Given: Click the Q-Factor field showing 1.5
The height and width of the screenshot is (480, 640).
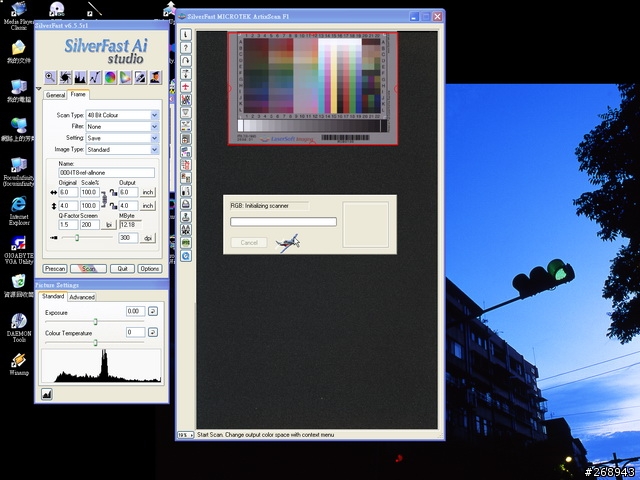Looking at the screenshot, I should (x=68, y=225).
